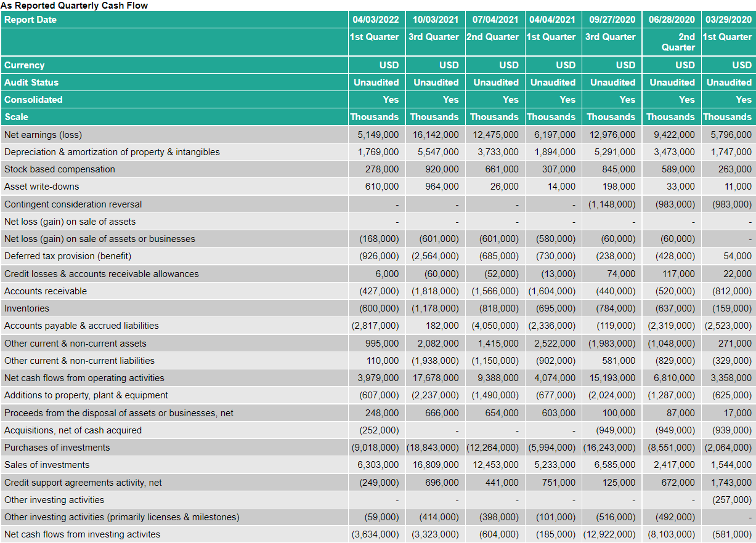Click the 10/03/2021 column header
This screenshot has height=543, width=756.
[x=434, y=19]
